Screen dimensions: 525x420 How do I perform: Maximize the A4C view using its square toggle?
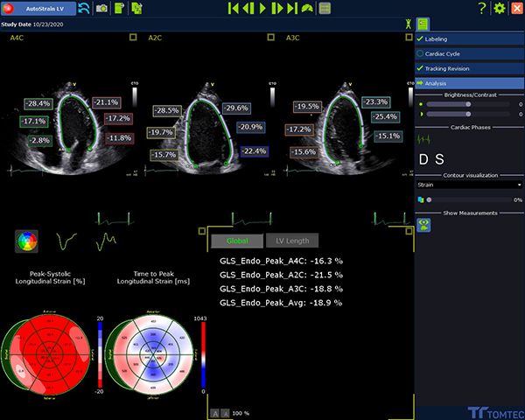click(132, 38)
